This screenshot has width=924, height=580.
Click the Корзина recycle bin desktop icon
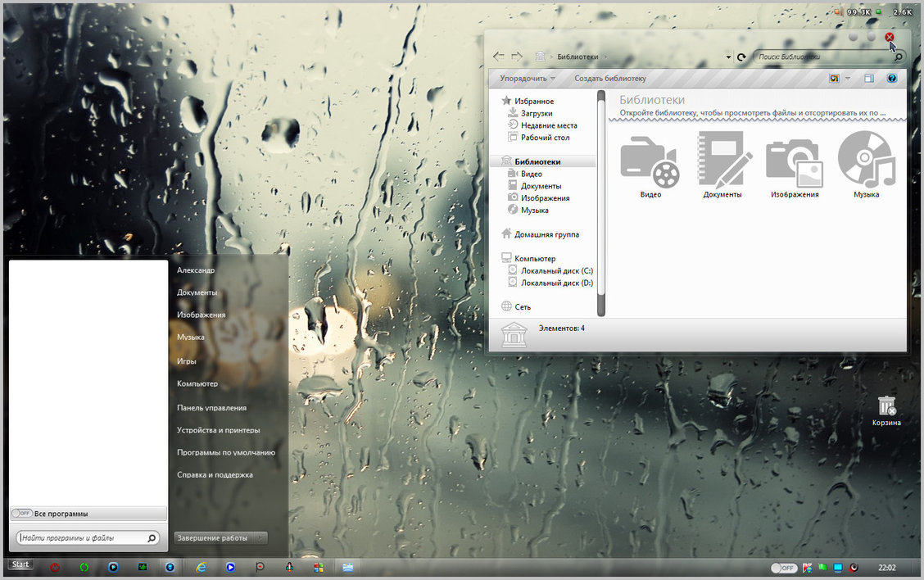886,410
